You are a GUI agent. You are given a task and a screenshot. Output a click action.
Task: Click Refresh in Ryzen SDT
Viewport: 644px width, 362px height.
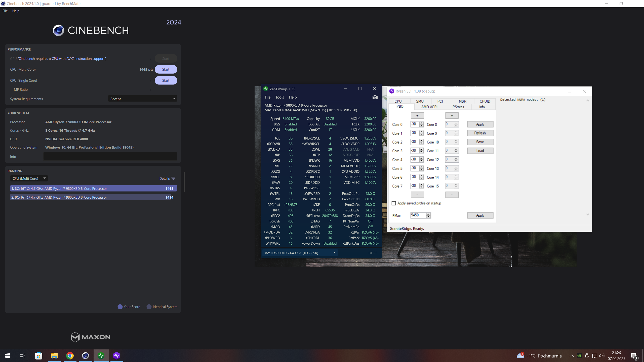tap(480, 133)
